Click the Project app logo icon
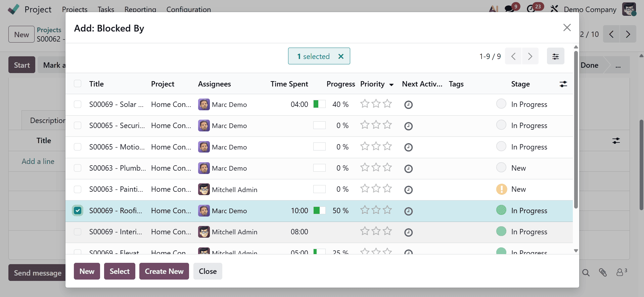 tap(13, 9)
